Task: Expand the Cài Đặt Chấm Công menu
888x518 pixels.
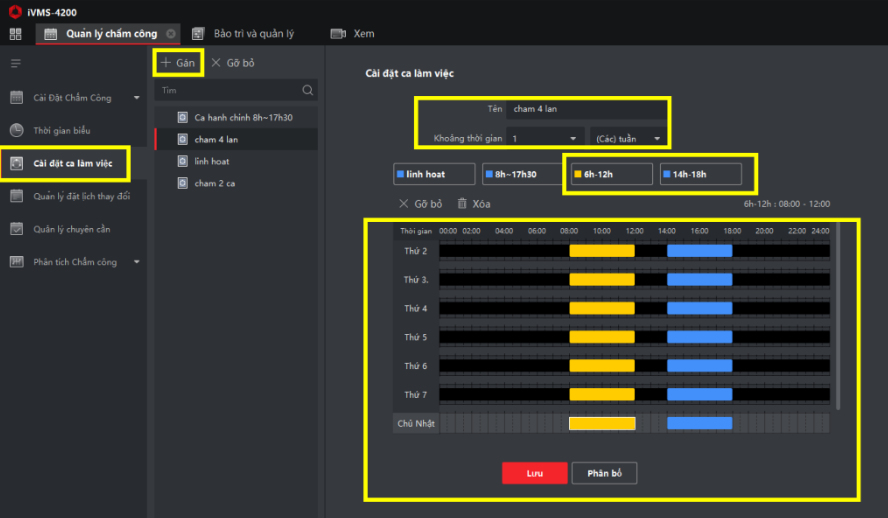Action: point(137,98)
